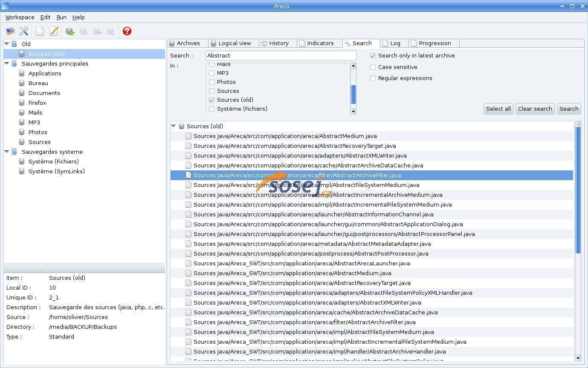Click the blank page toolbar icon
Screen dimensions: 588x368
pyautogui.click(x=40, y=31)
